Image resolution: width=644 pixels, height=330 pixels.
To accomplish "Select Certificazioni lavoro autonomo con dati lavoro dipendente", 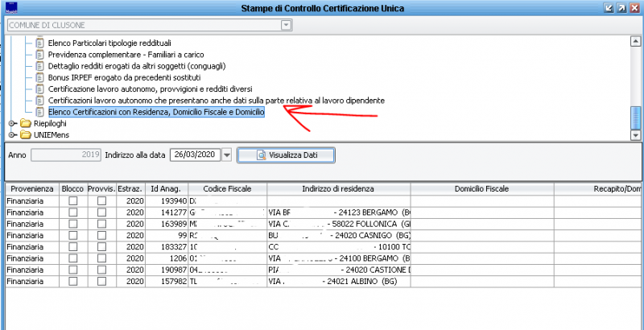I will pos(216,101).
